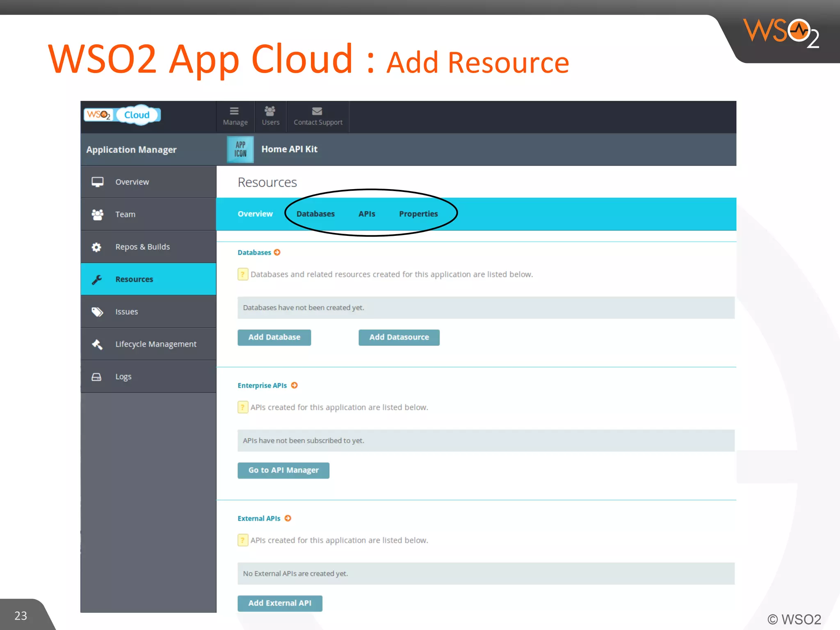Click the Repos & Builds gear icon
Viewport: 840px width, 630px height.
[96, 247]
